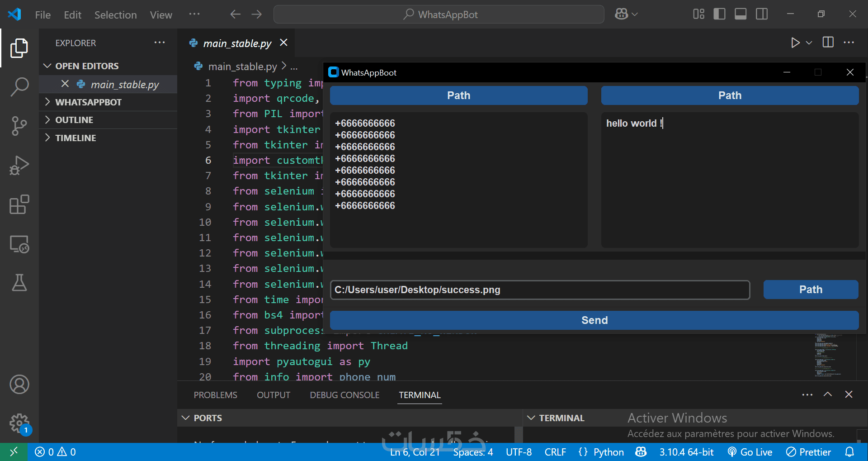
Task: Toggle the Primary Side Bar
Action: 719,14
